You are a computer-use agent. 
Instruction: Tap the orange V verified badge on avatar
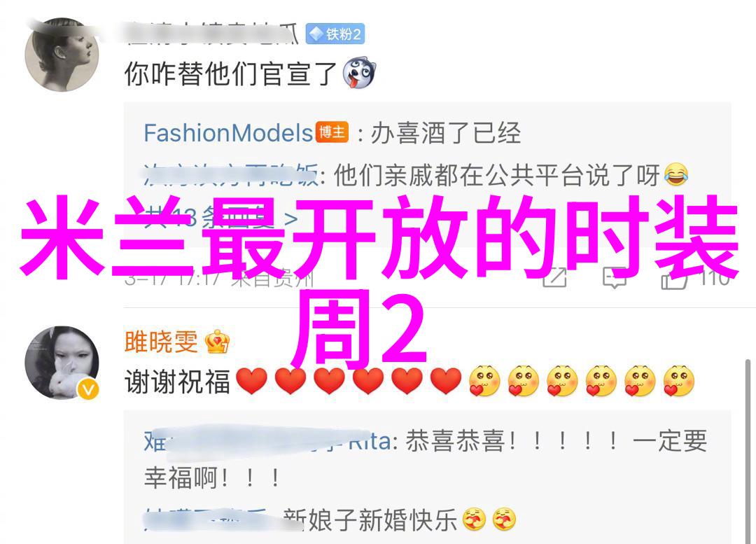pyautogui.click(x=88, y=389)
